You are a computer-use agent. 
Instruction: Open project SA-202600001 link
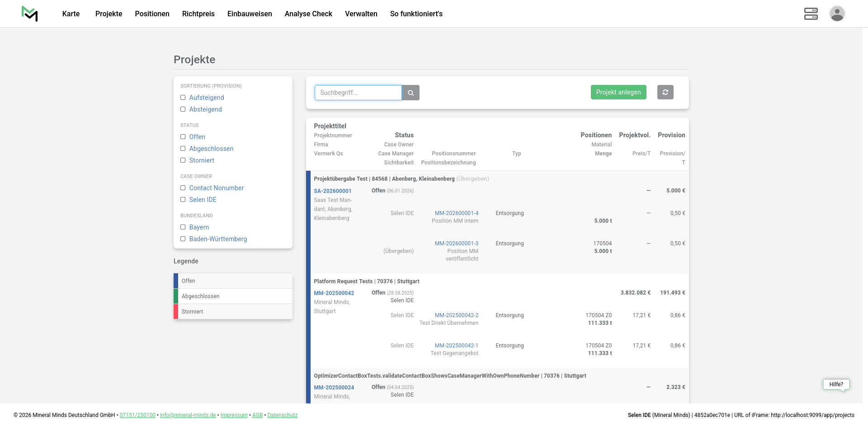[332, 191]
